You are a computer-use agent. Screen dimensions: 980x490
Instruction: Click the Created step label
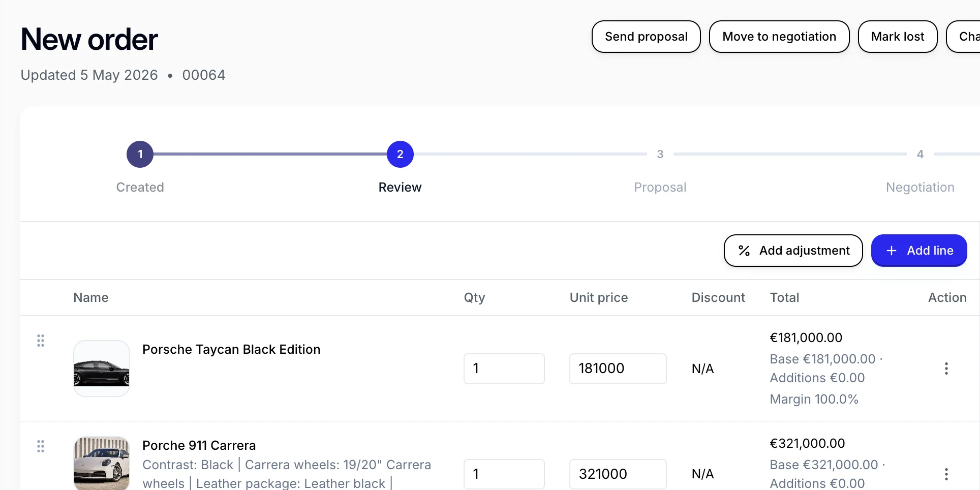point(140,188)
